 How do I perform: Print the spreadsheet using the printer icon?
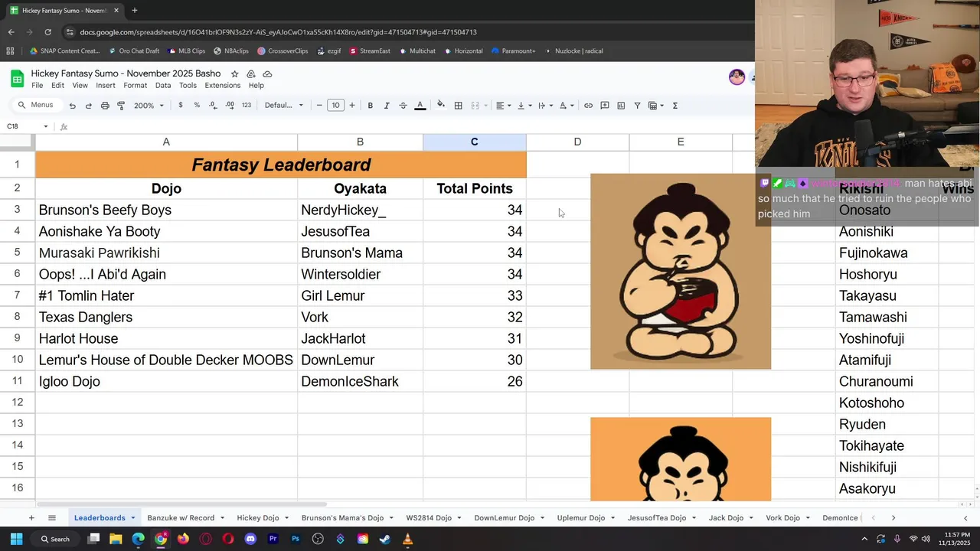click(105, 106)
